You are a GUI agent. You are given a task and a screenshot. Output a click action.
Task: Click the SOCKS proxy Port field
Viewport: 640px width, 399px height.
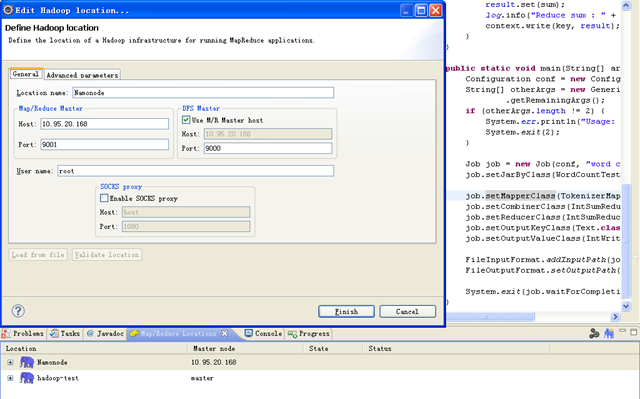point(186,226)
